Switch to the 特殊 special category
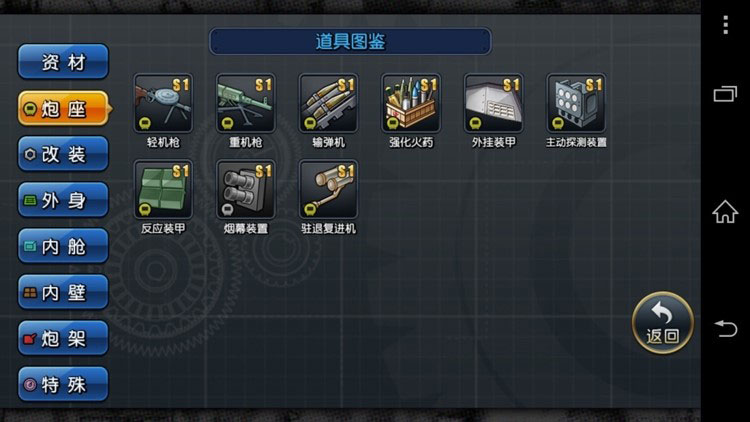Screen dimensions: 750x422 click(63, 384)
